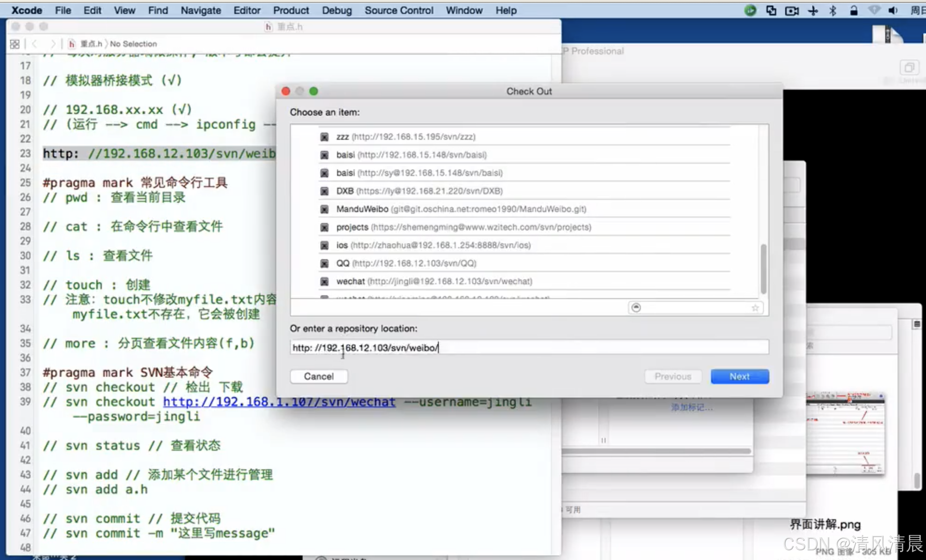This screenshot has height=560, width=926.
Task: Click the 添加标记 link behind the dialog
Action: (x=692, y=407)
